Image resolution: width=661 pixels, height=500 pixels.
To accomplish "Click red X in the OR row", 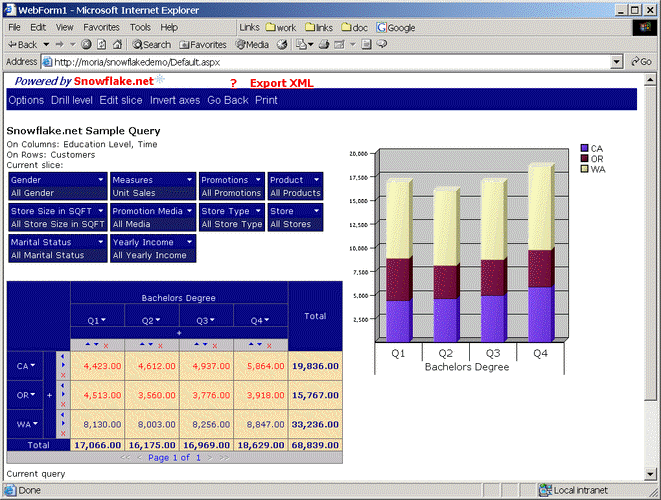I will [x=63, y=404].
